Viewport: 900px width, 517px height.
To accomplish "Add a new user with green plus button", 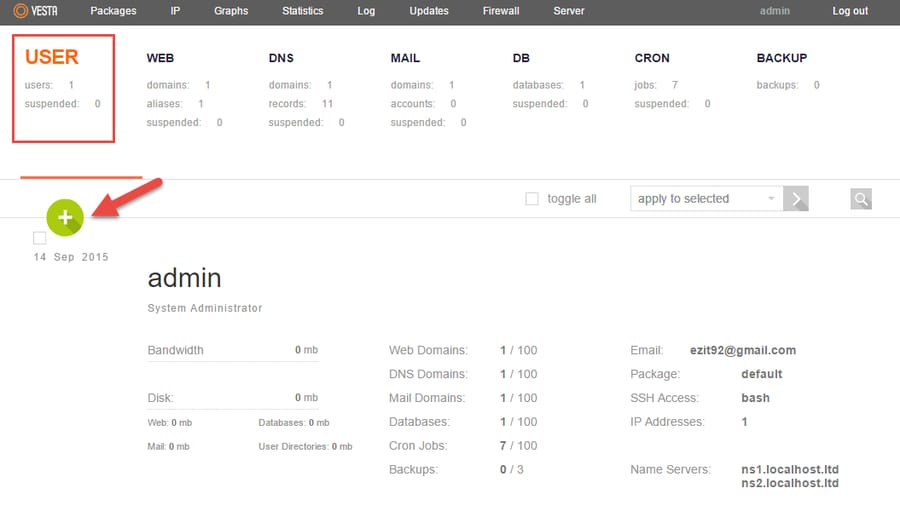I will point(65,217).
